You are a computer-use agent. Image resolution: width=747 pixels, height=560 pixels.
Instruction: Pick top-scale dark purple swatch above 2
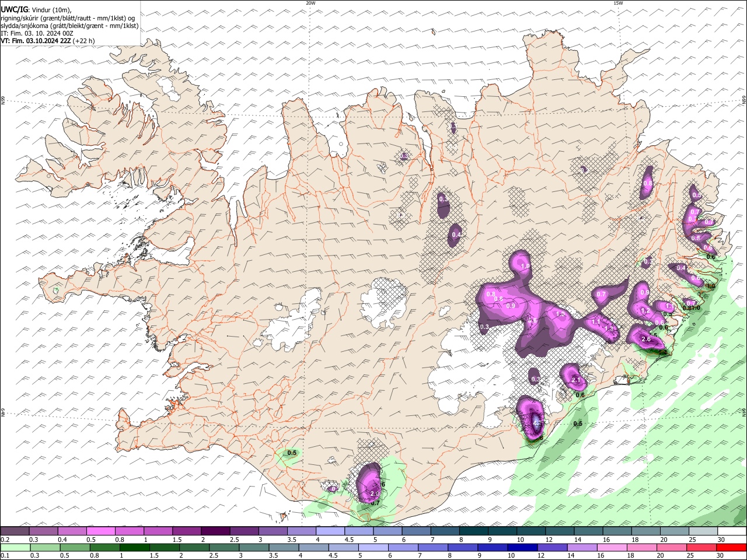point(215,531)
